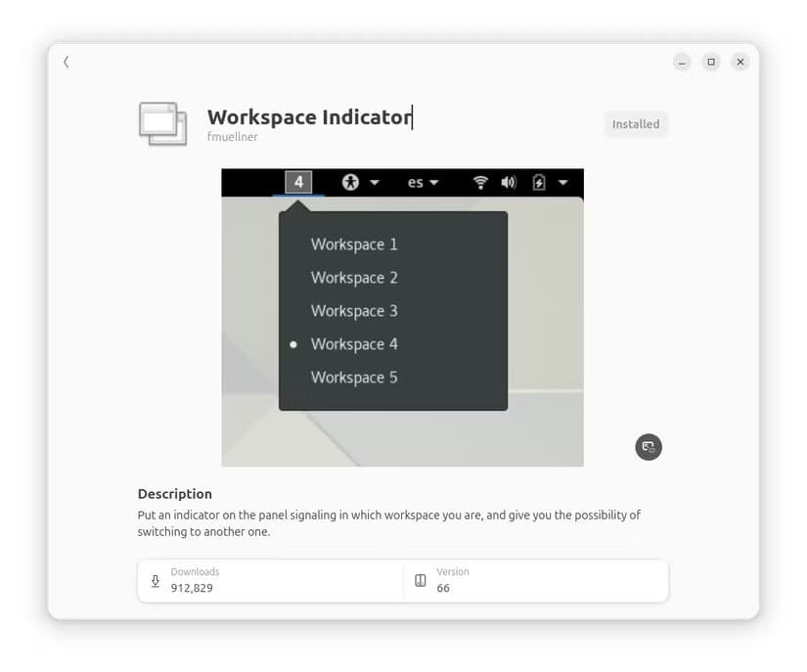This screenshot has width=807, height=672.
Task: Click the download icon beside the Downloads count
Action: (155, 581)
